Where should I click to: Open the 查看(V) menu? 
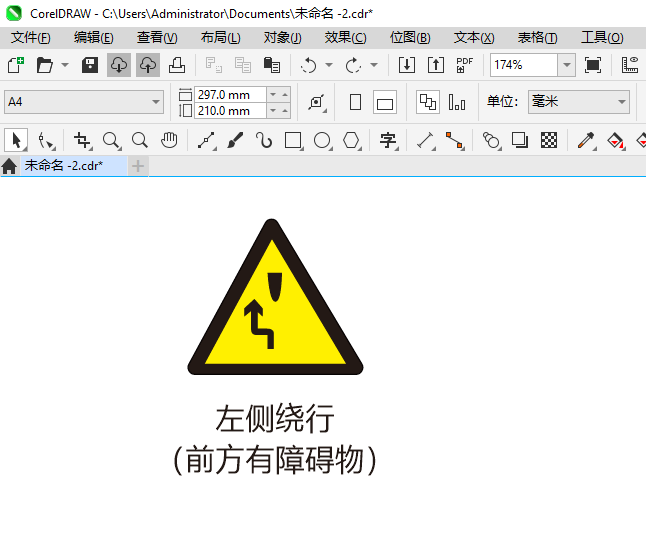pos(157,38)
